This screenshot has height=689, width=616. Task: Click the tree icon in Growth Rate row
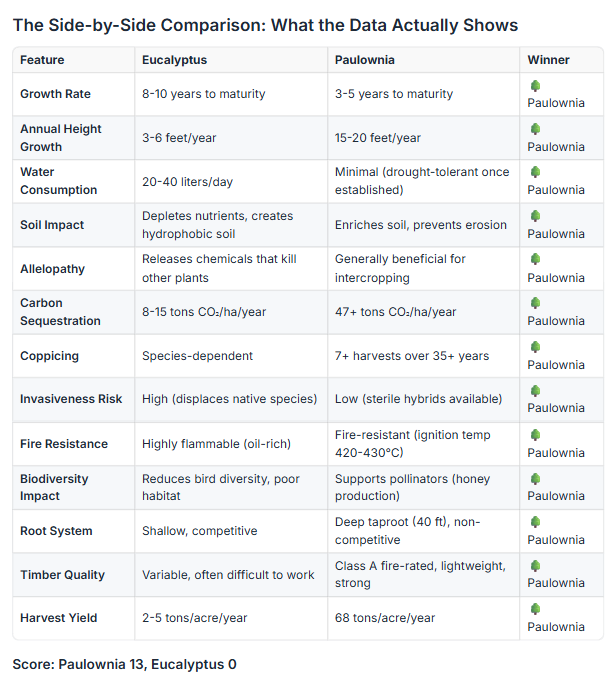(535, 86)
